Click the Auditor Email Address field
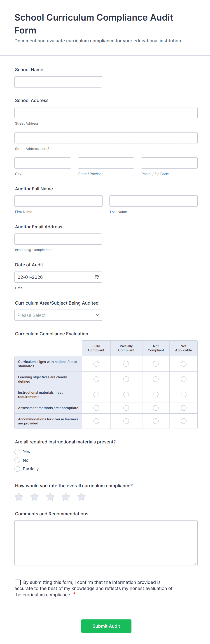 pyautogui.click(x=58, y=239)
